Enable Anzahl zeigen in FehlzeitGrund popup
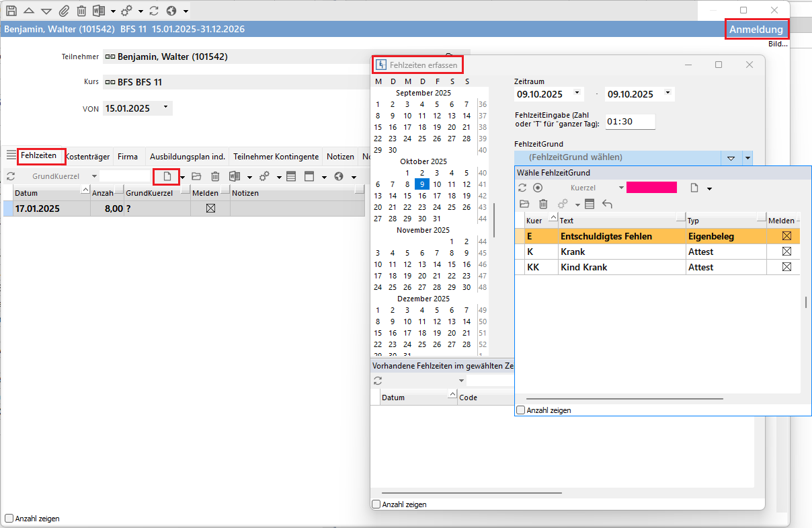 [x=520, y=410]
